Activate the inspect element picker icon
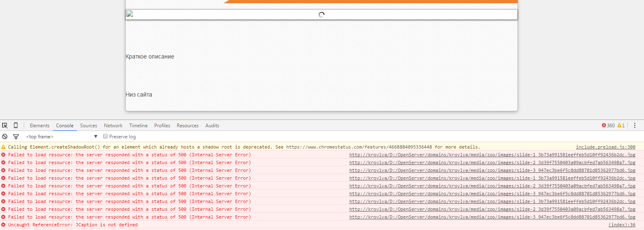This screenshot has height=230, width=644. (x=5, y=126)
